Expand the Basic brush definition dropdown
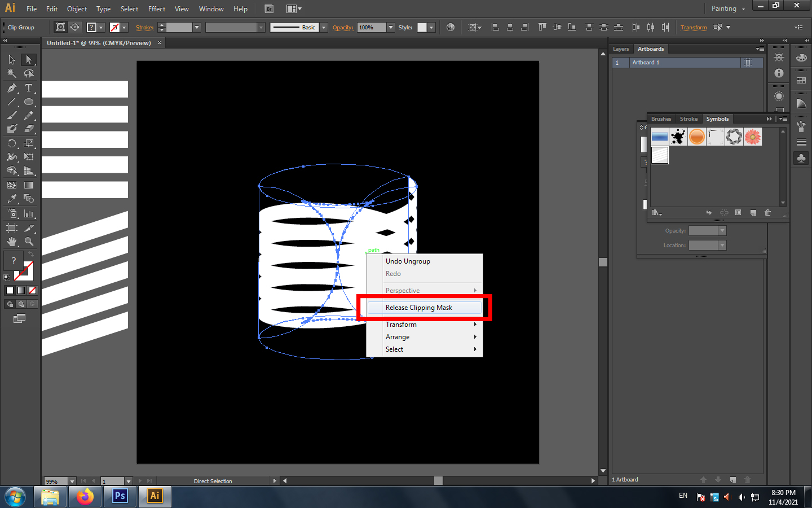 (324, 27)
